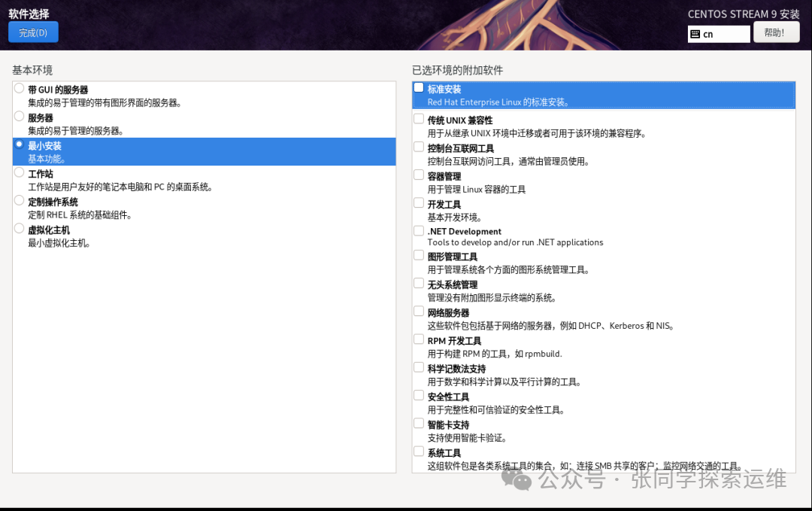
Task: Select 安全性工具 add-on
Action: point(418,394)
